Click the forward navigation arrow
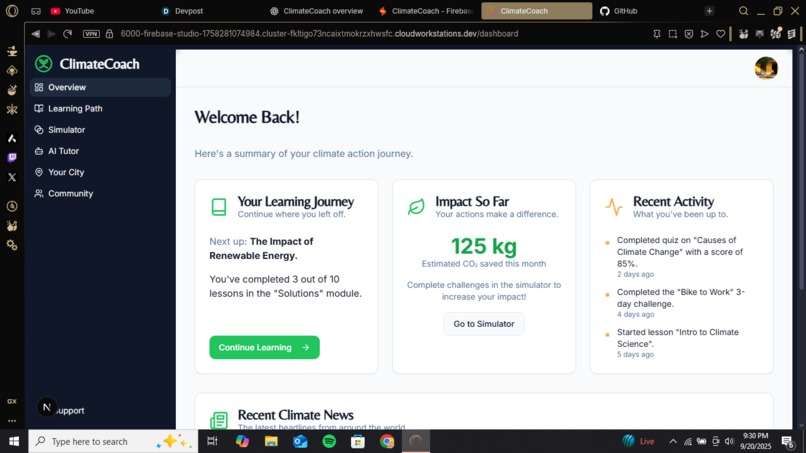Viewport: 806px width, 453px height. 51,34
